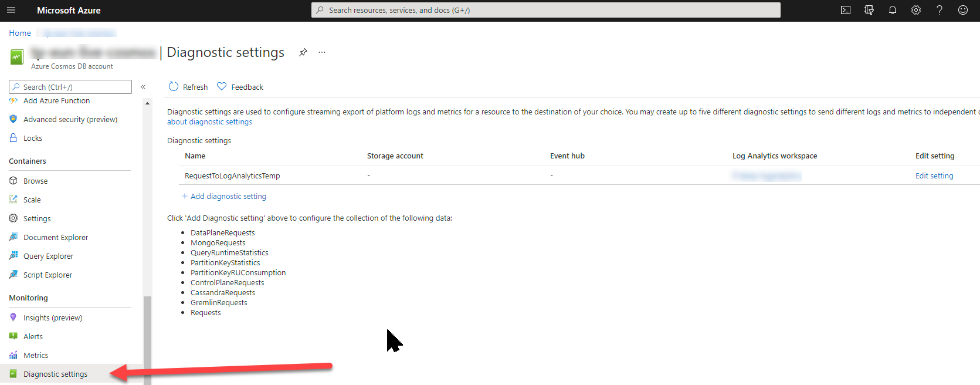Open the Directories and subscriptions filter icon
This screenshot has height=385, width=980.
(869, 10)
